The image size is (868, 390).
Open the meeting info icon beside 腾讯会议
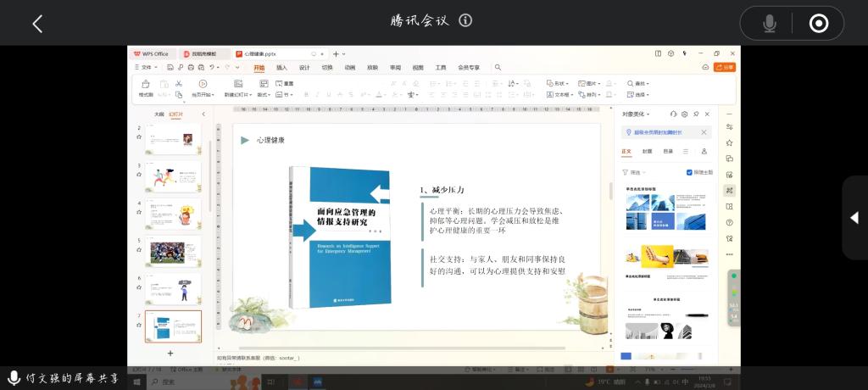coord(465,20)
